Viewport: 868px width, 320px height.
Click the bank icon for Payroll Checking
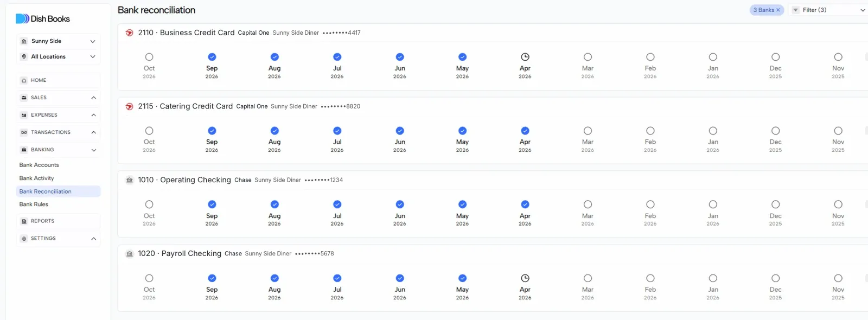(130, 254)
